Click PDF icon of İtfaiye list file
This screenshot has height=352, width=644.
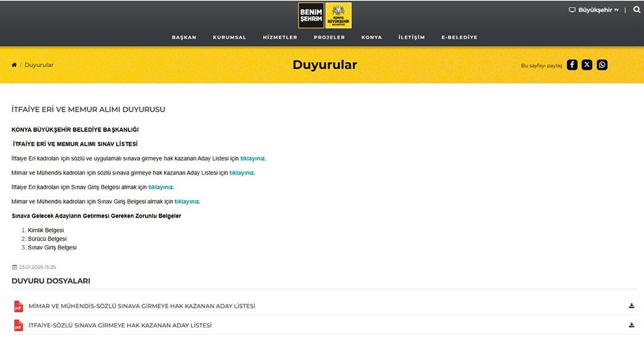coord(18,326)
